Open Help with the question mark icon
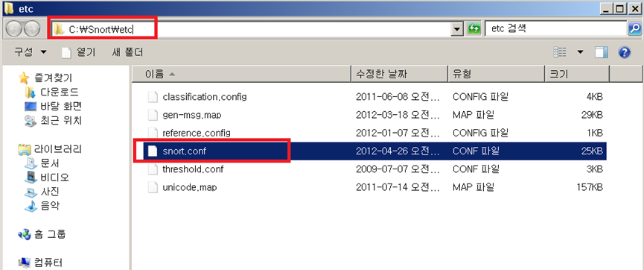Viewport: 644px width, 270px height. 625,52
